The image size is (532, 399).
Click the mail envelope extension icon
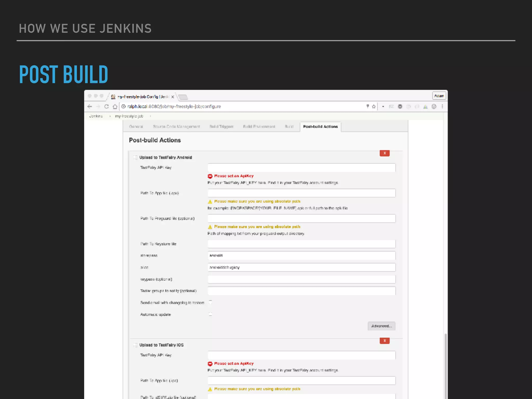(391, 107)
